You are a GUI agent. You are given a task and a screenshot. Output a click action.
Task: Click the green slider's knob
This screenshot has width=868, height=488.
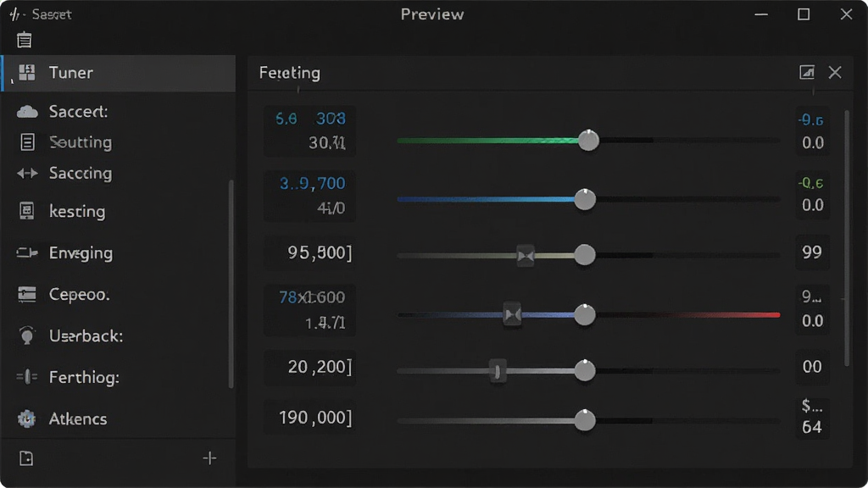coord(588,140)
